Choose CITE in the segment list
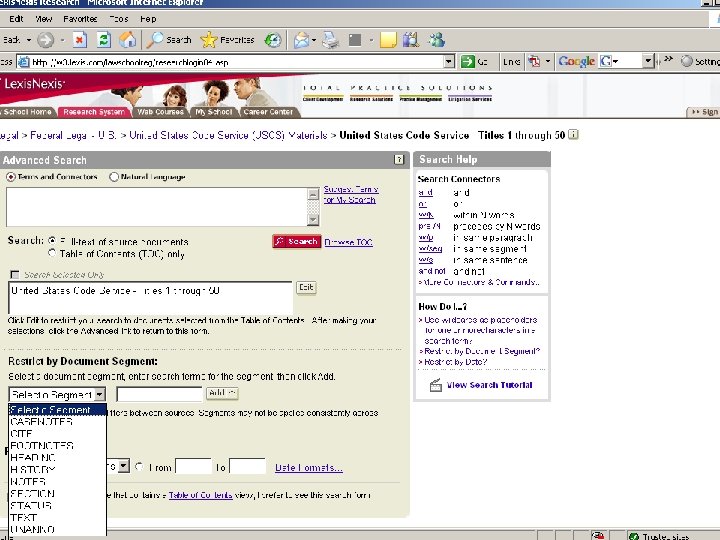Image resolution: width=720 pixels, height=540 pixels. (57, 433)
